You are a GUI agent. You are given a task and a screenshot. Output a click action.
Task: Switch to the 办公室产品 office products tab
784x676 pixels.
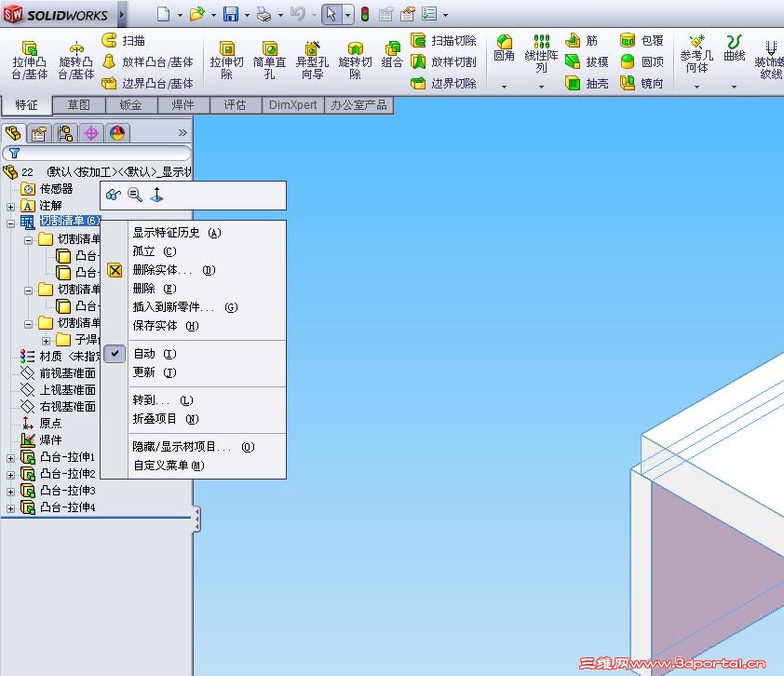359,105
